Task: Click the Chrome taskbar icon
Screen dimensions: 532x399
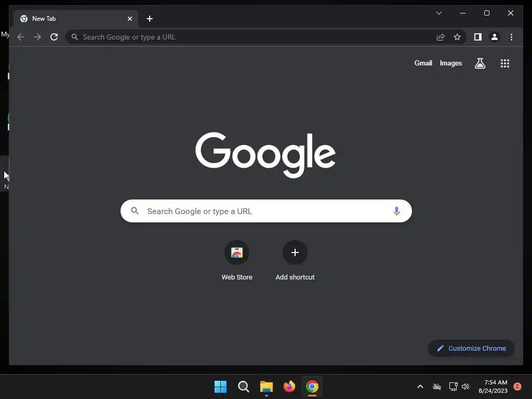Action: pyautogui.click(x=312, y=387)
